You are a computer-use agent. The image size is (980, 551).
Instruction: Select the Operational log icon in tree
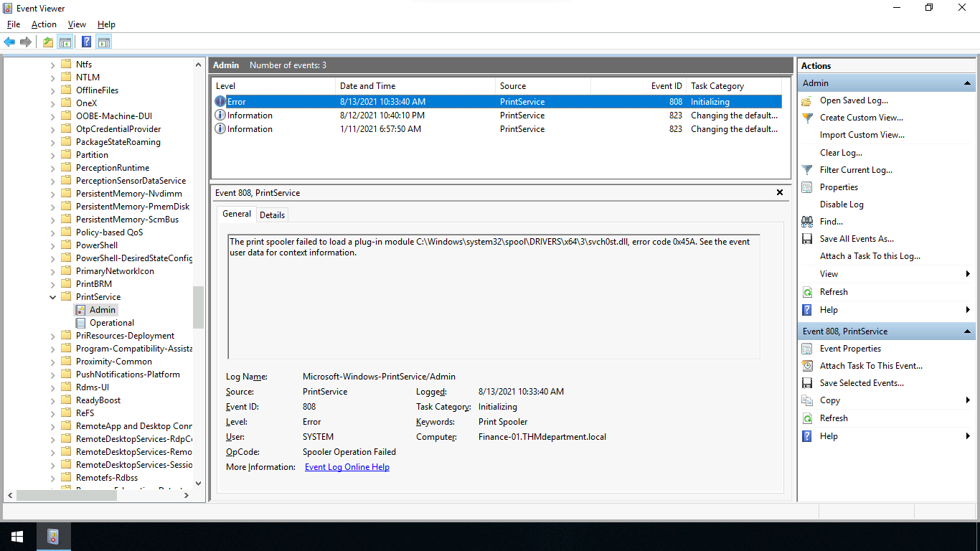coord(81,323)
